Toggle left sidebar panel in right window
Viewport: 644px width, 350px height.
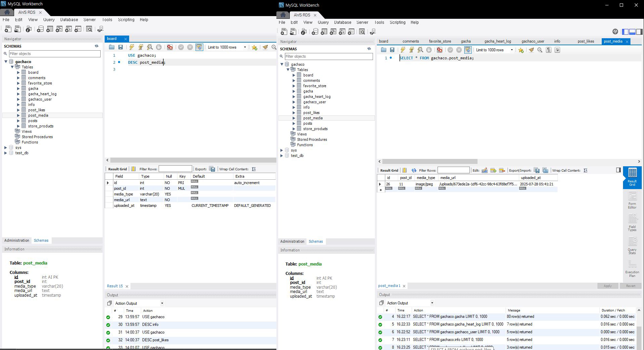(626, 32)
